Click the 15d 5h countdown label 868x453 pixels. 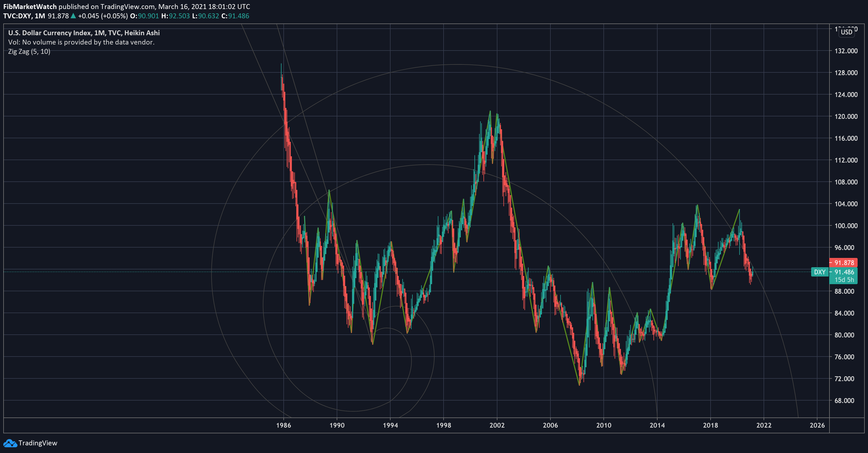(844, 280)
